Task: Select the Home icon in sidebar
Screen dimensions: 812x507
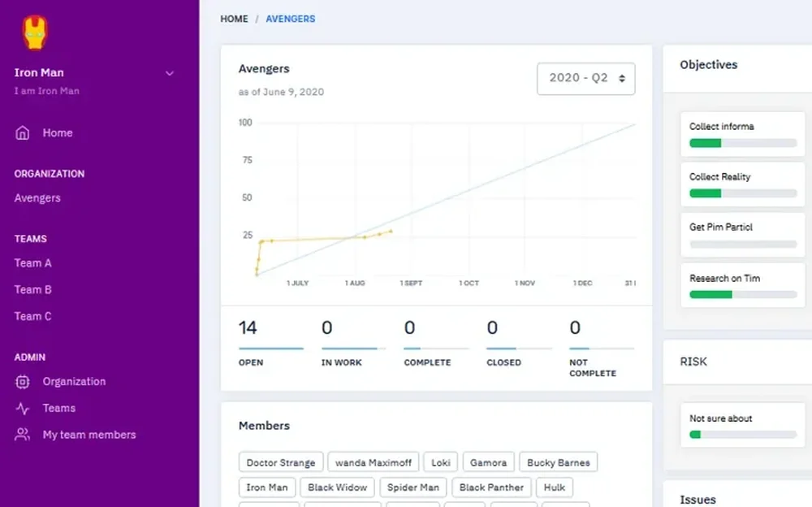Action: 21,132
